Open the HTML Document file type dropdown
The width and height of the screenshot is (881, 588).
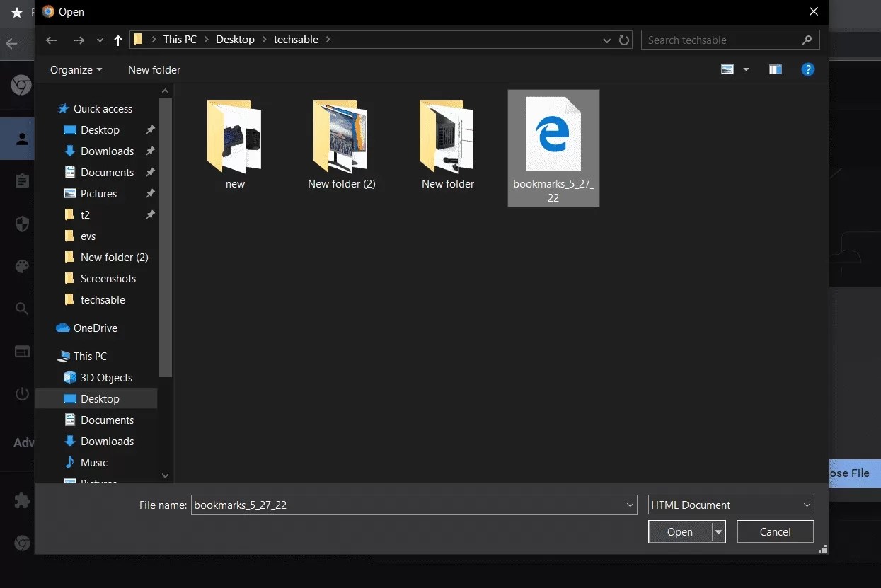click(806, 505)
